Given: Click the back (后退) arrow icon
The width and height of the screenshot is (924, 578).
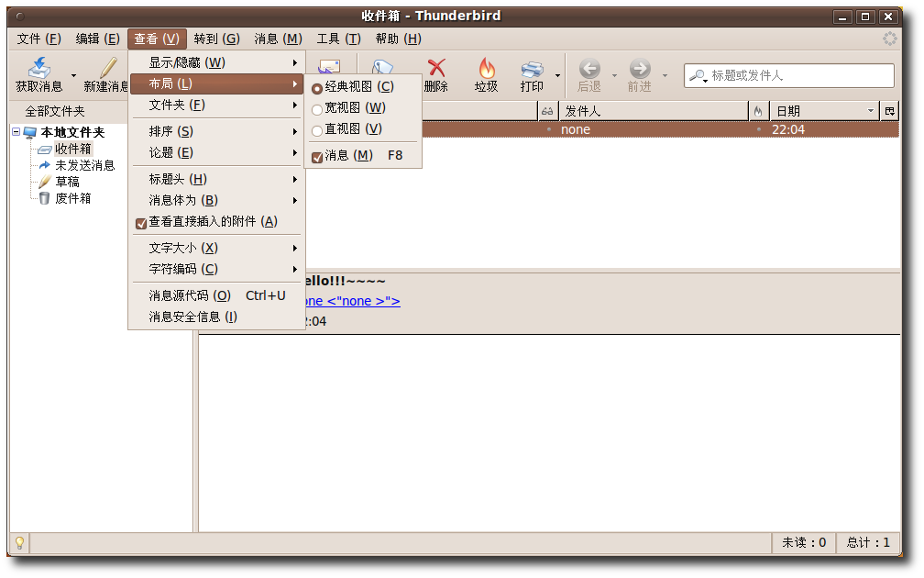Looking at the screenshot, I should tap(589, 69).
